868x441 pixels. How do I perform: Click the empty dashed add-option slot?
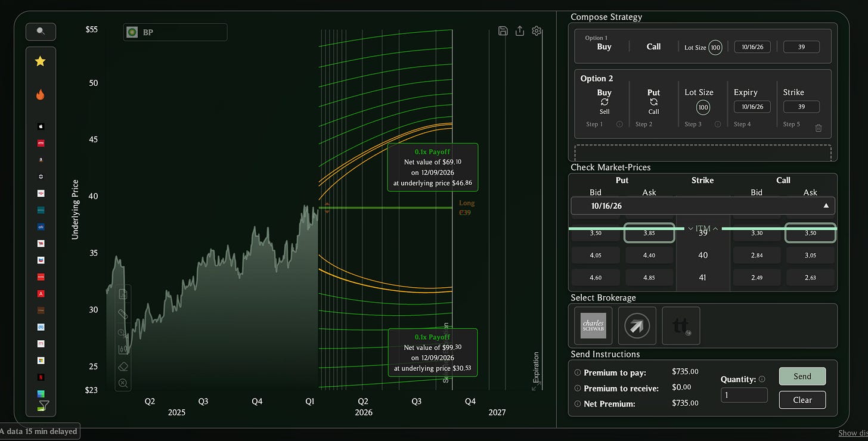point(703,153)
